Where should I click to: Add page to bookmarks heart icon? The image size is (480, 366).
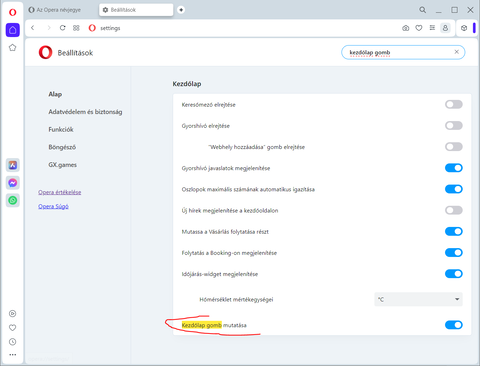(x=419, y=28)
